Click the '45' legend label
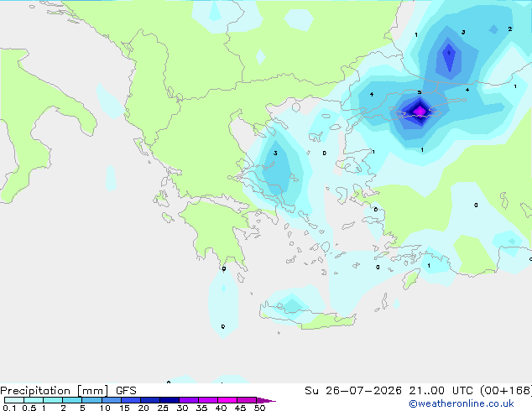532x411 pixels. pyautogui.click(x=240, y=408)
